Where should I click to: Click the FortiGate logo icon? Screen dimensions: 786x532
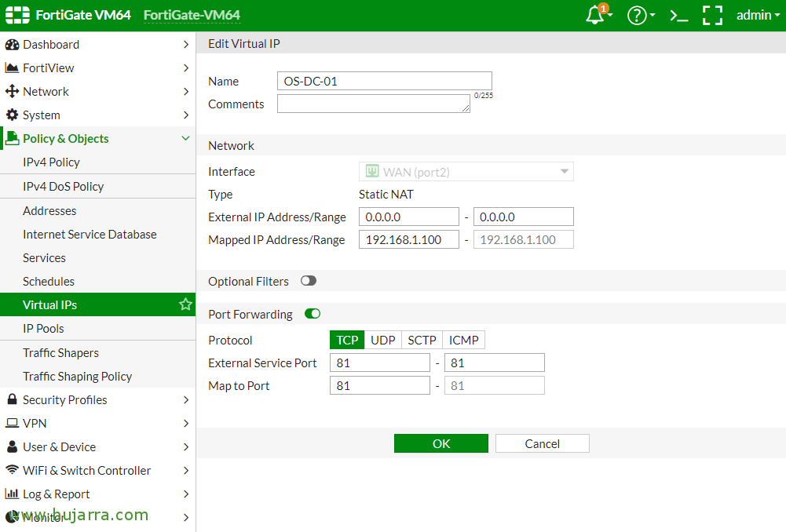click(x=17, y=16)
